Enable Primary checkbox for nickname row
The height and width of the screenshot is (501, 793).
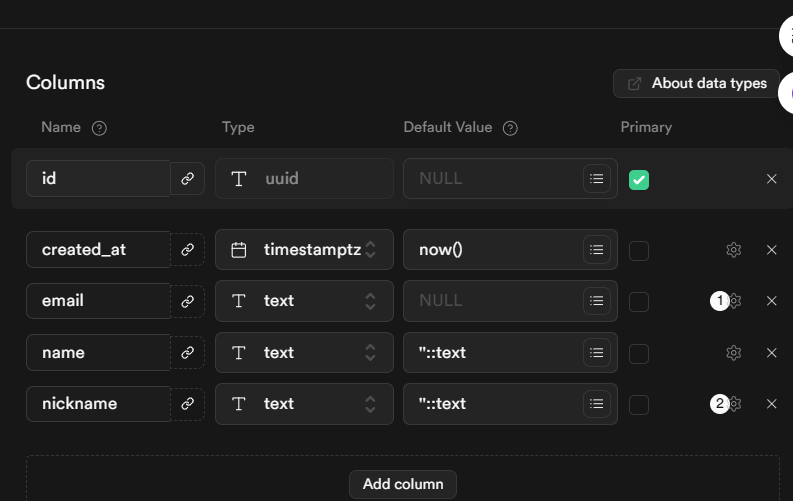[639, 404]
